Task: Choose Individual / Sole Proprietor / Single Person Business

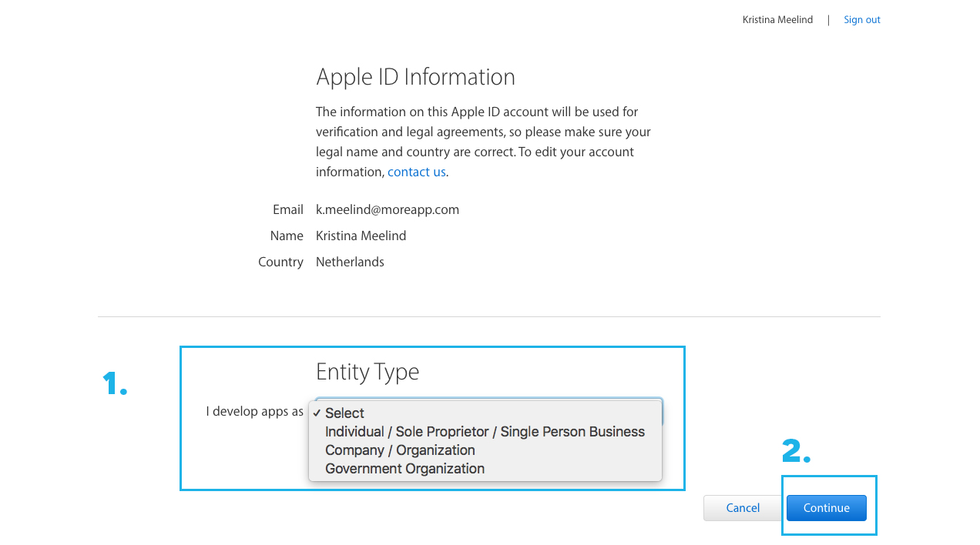Action: click(485, 431)
